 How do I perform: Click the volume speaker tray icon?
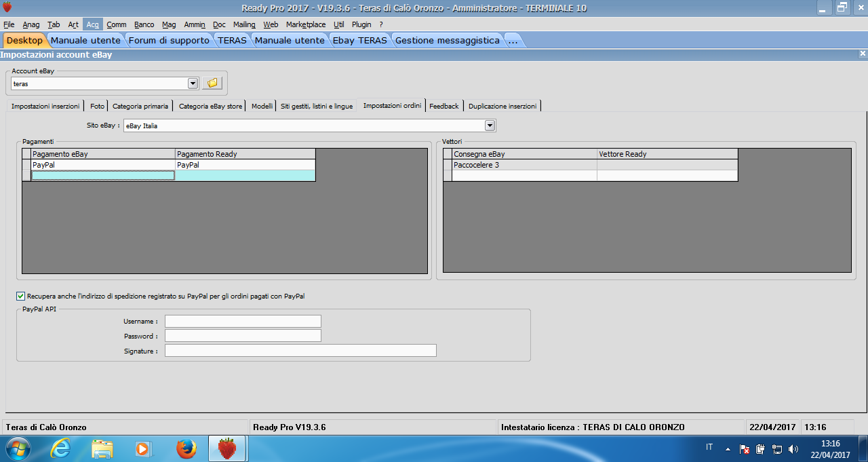pos(793,448)
